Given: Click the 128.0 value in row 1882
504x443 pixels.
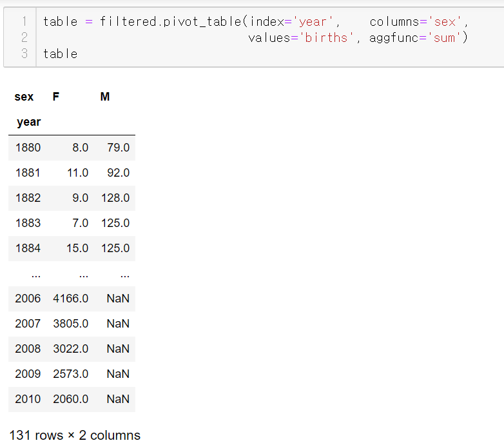Looking at the screenshot, I should pos(115,198).
